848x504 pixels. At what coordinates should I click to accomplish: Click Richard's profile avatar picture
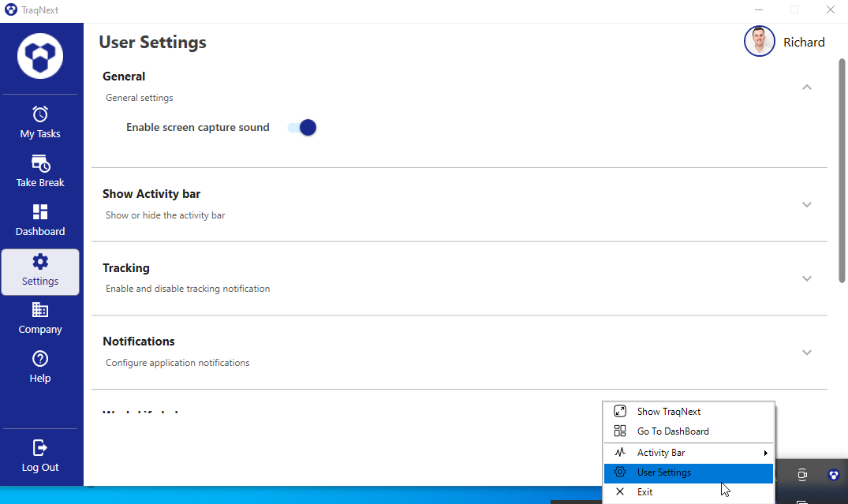pyautogui.click(x=759, y=41)
